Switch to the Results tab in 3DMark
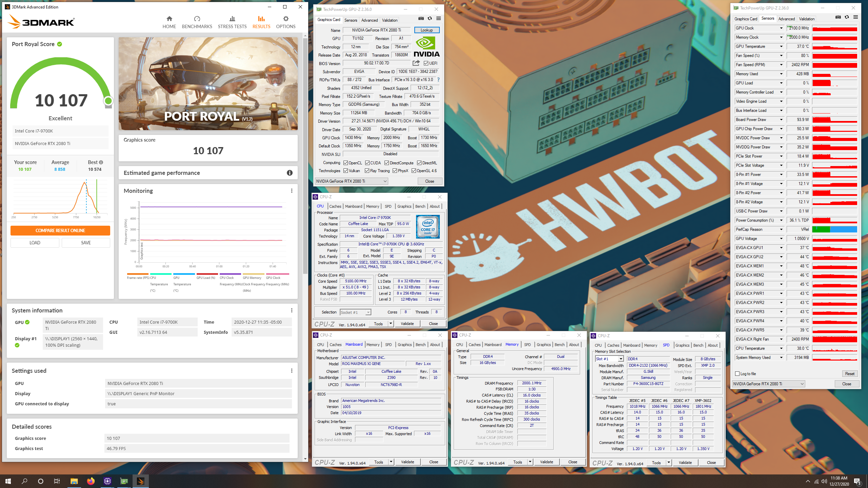Viewport: 868px width, 488px height. (x=261, y=22)
